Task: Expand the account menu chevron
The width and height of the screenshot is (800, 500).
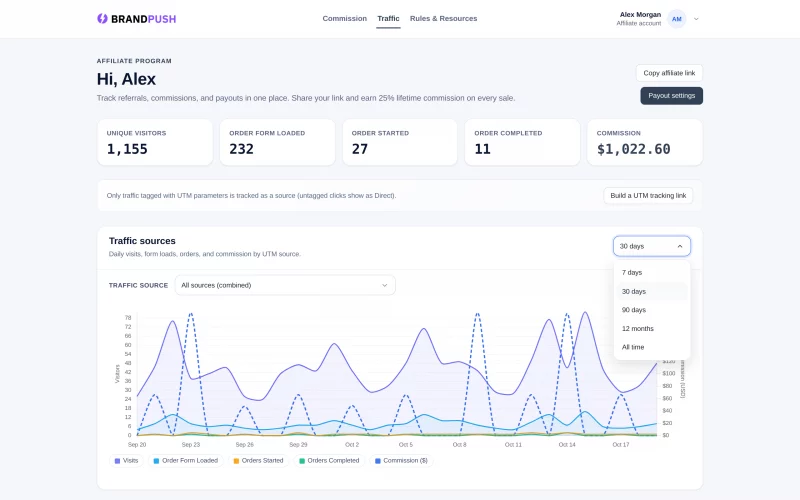Action: [696, 19]
